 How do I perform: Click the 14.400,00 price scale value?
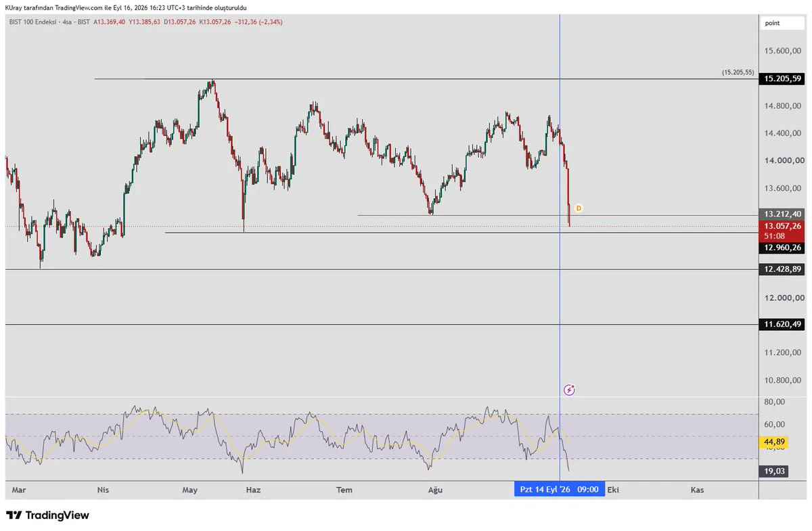click(784, 133)
